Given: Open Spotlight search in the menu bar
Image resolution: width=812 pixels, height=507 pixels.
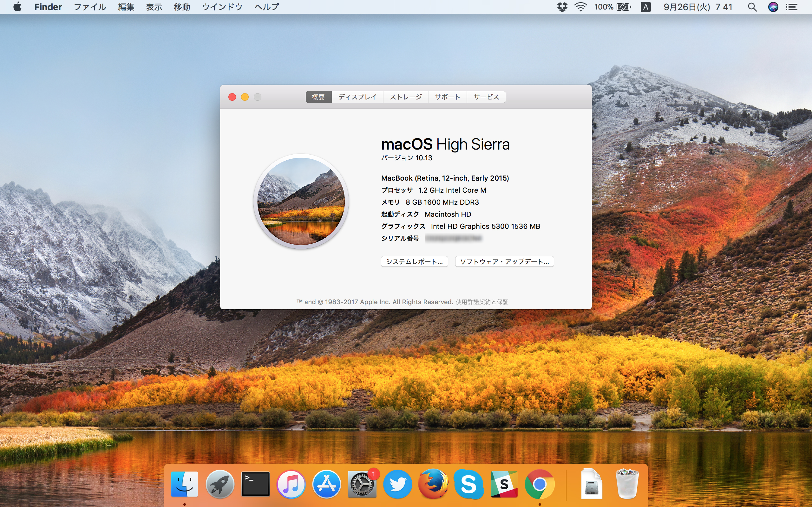Looking at the screenshot, I should 752,7.
